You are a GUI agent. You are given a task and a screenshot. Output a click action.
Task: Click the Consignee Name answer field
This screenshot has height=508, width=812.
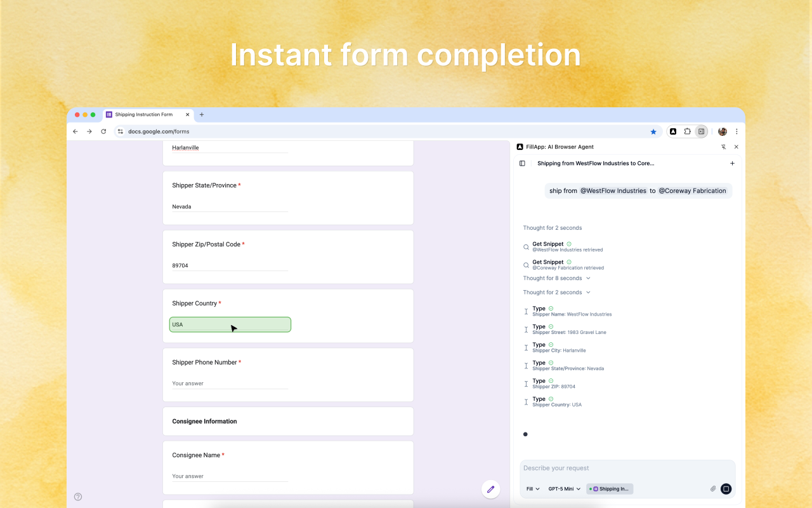pyautogui.click(x=230, y=476)
